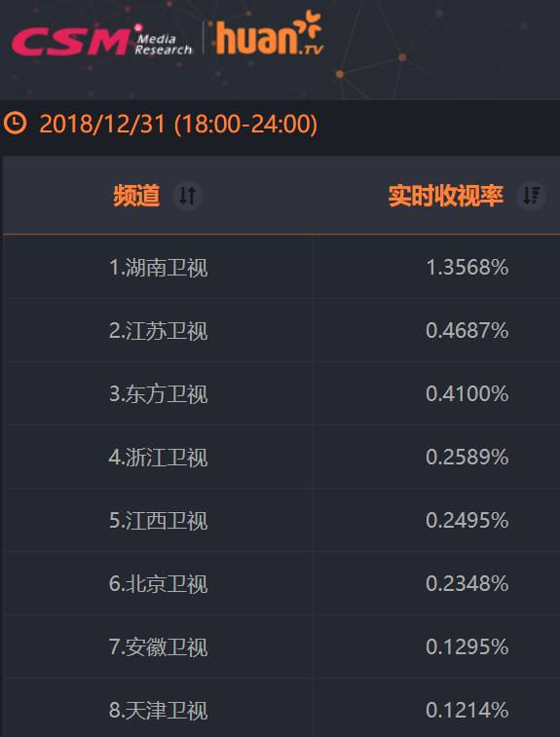Select 5.江西卫视 channel row
This screenshot has width=560, height=737.
281,520
